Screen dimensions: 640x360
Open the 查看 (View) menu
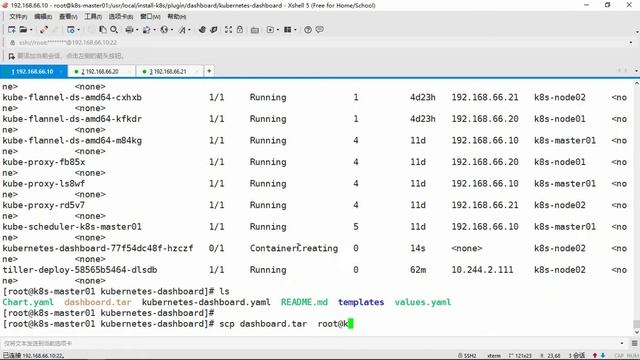[68, 16]
